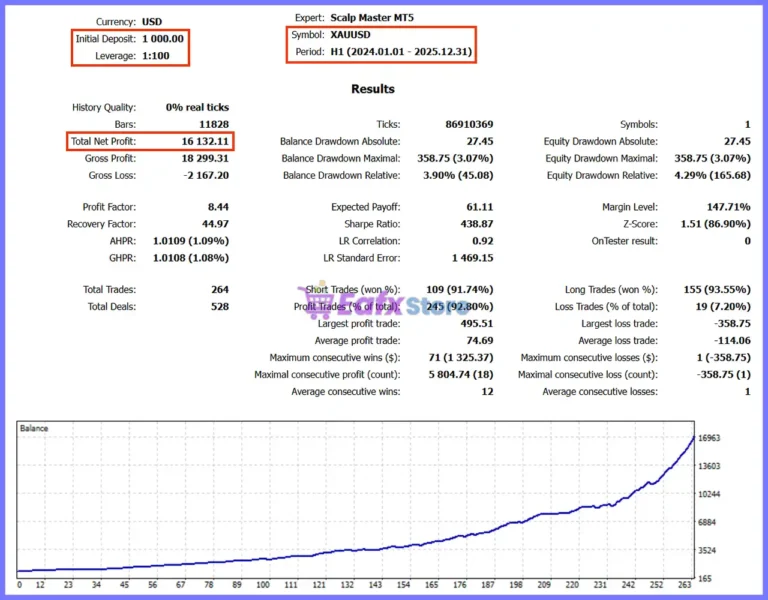Click the Bars value 11828

(214, 124)
